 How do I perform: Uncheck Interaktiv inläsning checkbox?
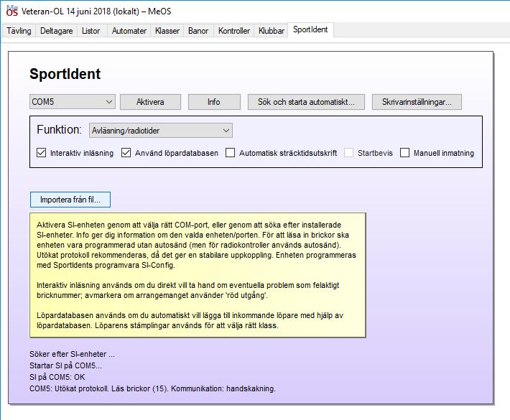tap(42, 152)
